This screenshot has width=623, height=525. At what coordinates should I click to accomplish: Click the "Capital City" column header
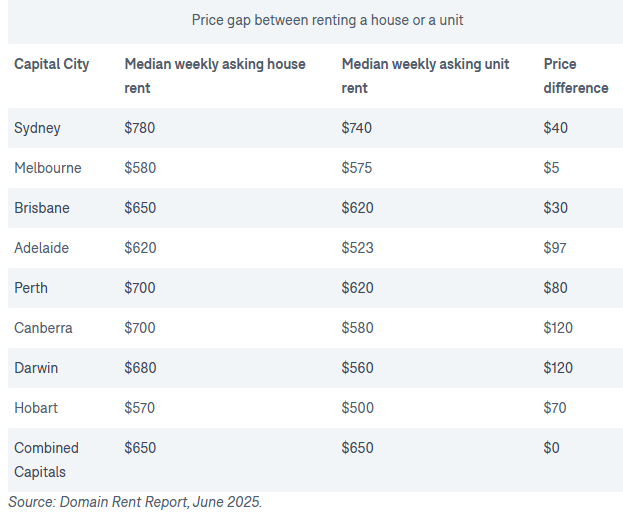pyautogui.click(x=52, y=64)
